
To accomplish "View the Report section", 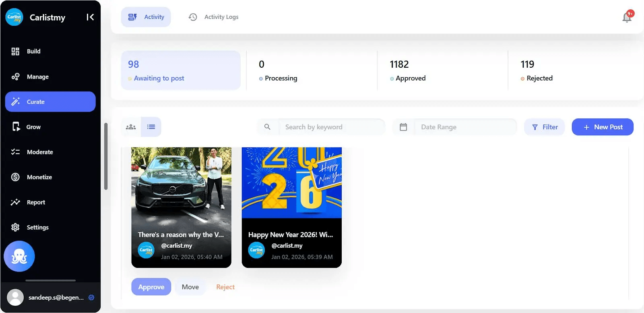I will pyautogui.click(x=50, y=202).
